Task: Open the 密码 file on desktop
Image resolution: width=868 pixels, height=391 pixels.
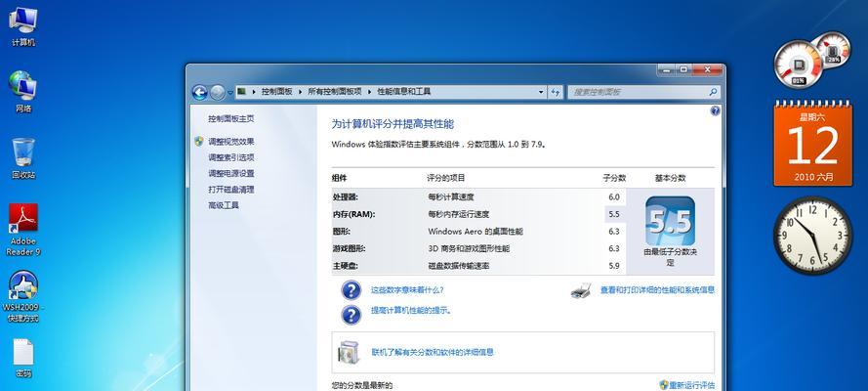Action: (x=23, y=358)
